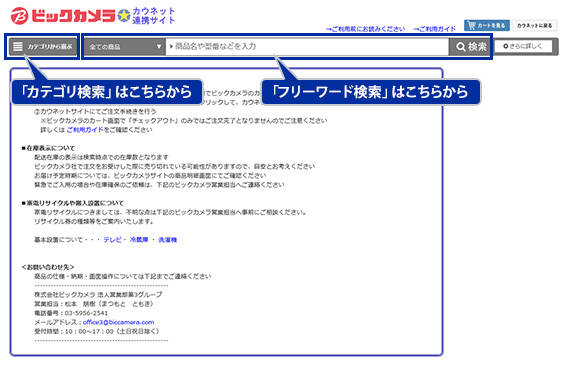568x366 pixels.
Task: Click the ■家電リサイクルや搬入設置について heading
Action: click(x=72, y=203)
